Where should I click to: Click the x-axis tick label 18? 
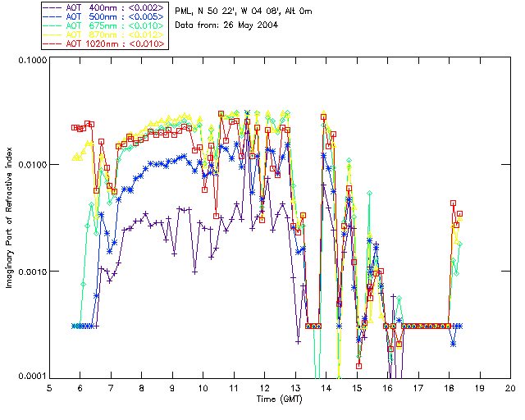tap(449, 388)
